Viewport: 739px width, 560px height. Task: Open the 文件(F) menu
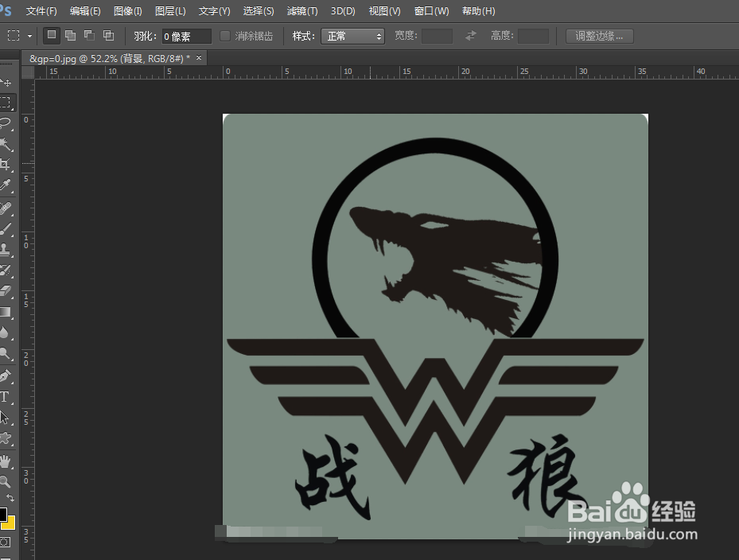pos(41,11)
